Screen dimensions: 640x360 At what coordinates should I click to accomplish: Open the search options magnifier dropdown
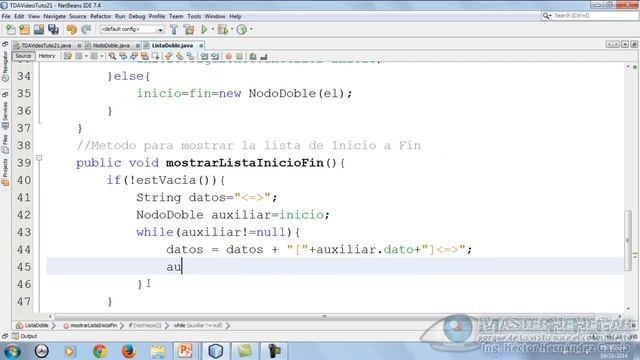547,16
